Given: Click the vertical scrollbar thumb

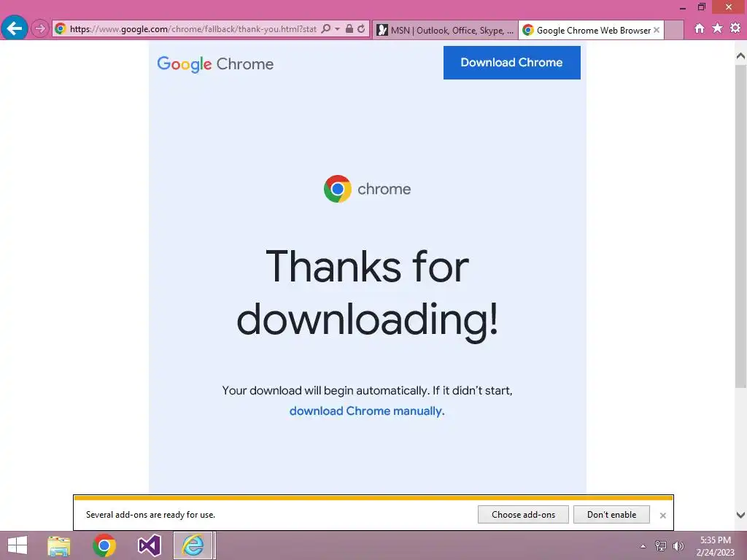Looking at the screenshot, I should 741,226.
